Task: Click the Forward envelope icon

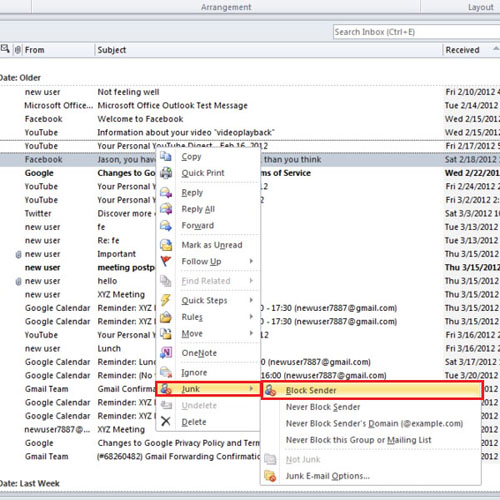Action: click(x=166, y=226)
